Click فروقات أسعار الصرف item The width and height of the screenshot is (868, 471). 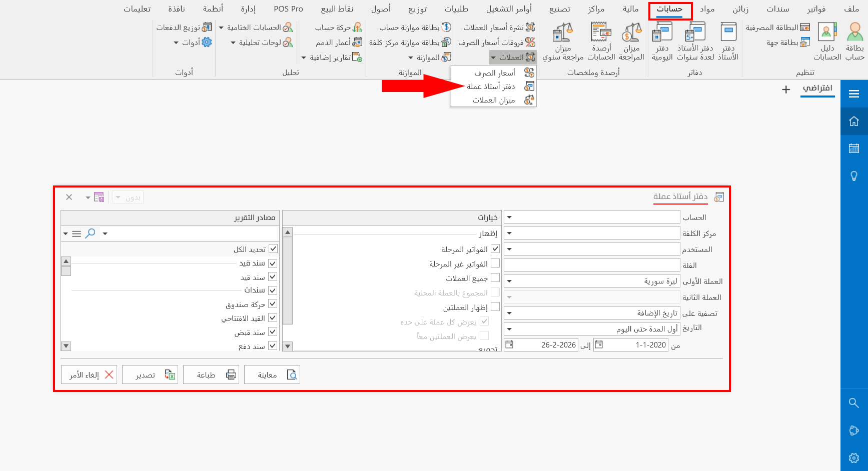coord(497,42)
